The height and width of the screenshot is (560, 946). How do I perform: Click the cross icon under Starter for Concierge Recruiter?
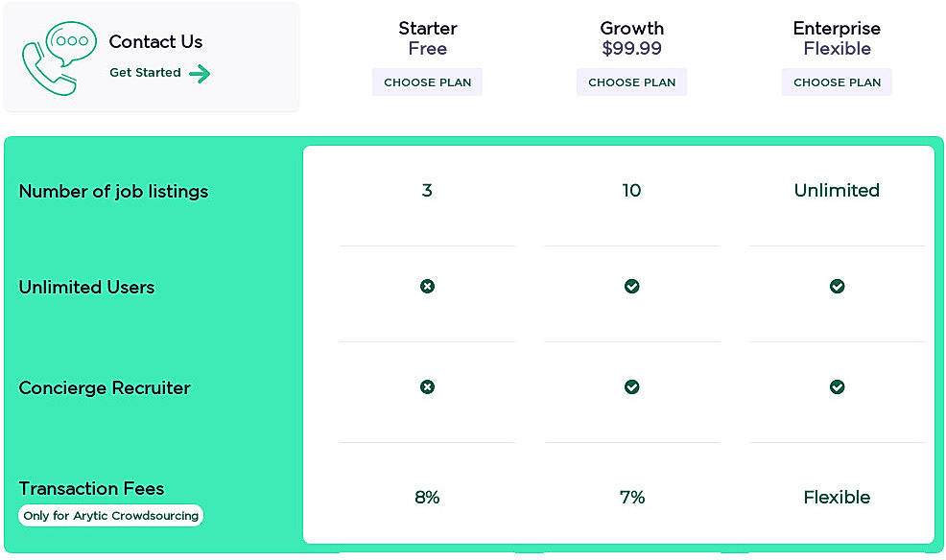tap(427, 387)
